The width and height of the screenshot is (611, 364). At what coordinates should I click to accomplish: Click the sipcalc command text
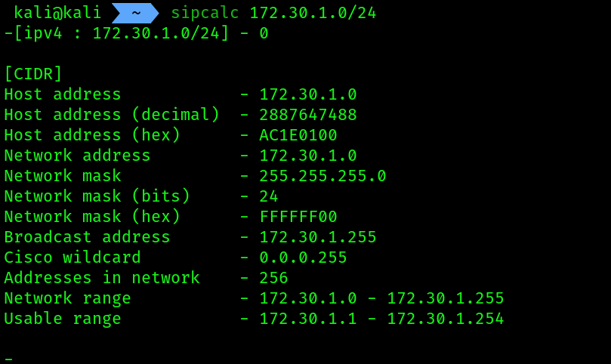coord(205,13)
